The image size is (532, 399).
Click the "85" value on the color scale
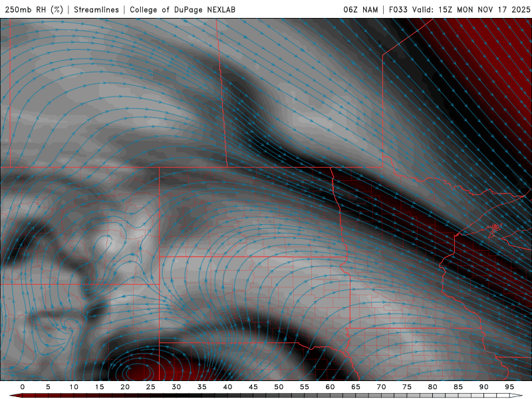click(x=458, y=387)
